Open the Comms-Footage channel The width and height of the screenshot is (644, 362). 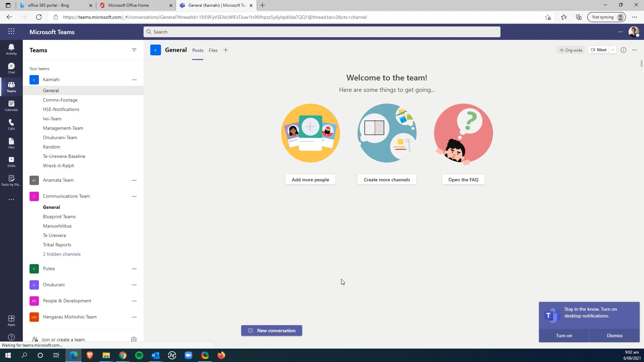(x=60, y=100)
